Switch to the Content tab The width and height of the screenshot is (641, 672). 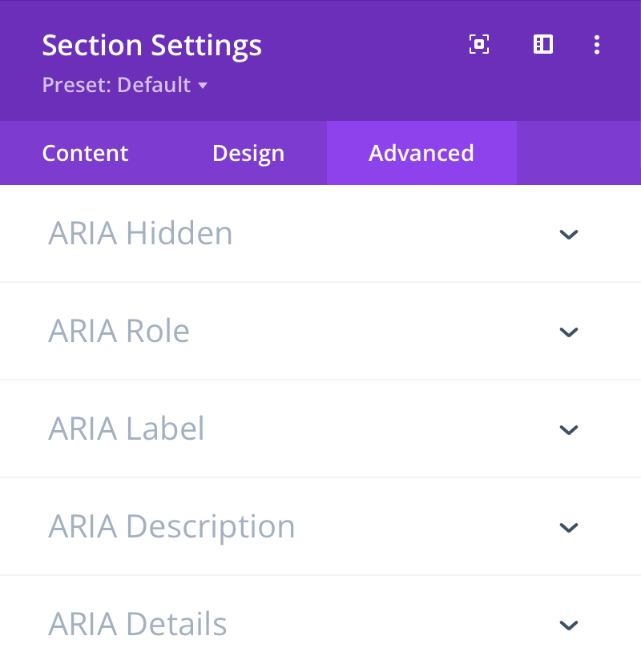pos(84,153)
